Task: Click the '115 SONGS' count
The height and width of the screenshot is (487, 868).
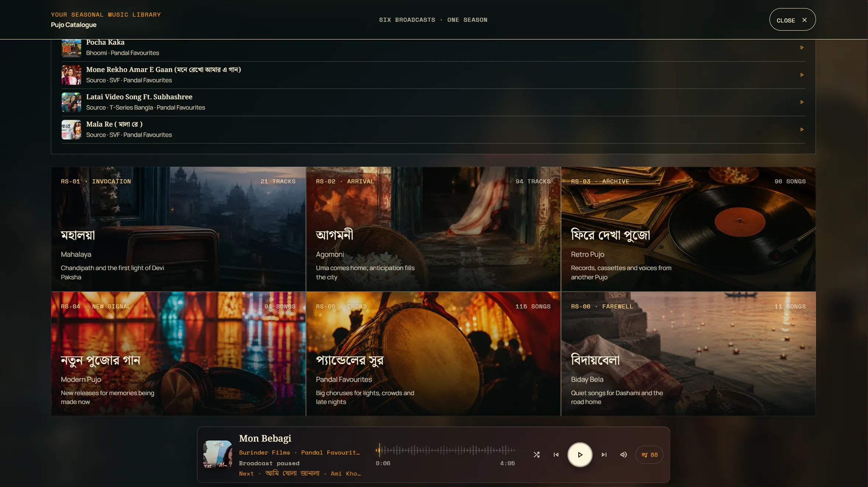Action: pyautogui.click(x=533, y=307)
